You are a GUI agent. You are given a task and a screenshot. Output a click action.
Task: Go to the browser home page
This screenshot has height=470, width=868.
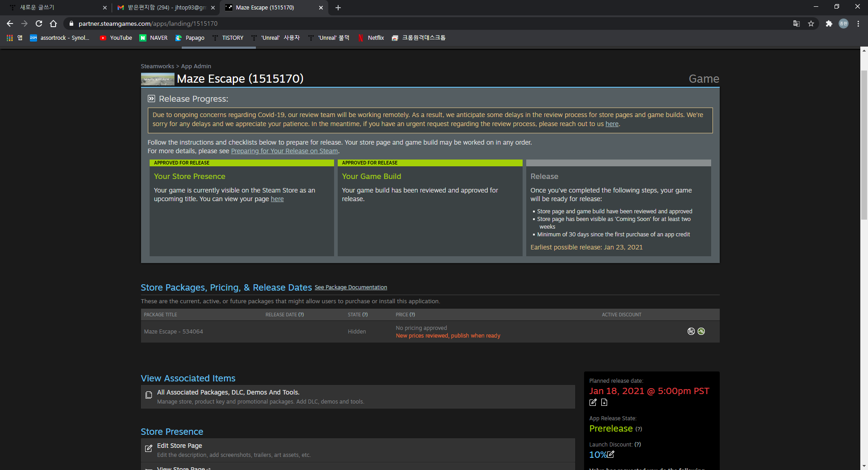[x=53, y=23]
